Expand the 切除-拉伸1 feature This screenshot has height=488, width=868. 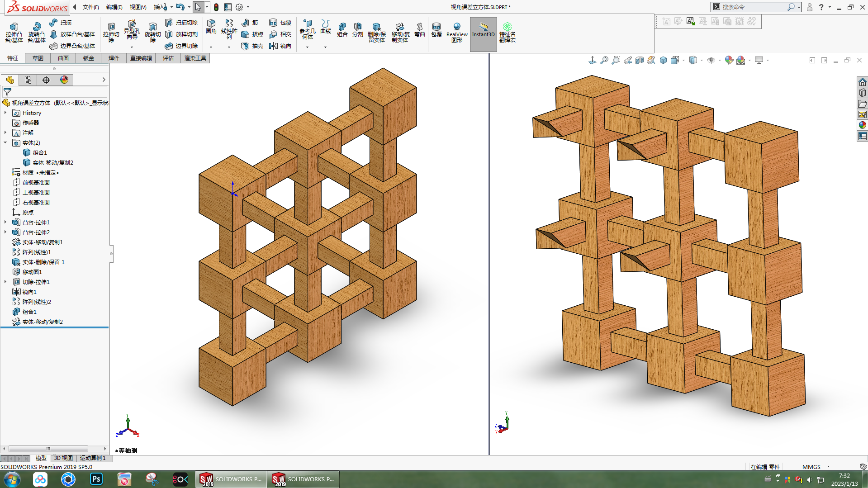click(x=5, y=282)
